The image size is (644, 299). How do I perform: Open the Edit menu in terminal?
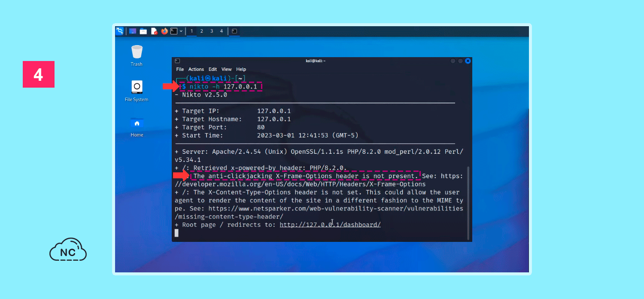coord(213,69)
